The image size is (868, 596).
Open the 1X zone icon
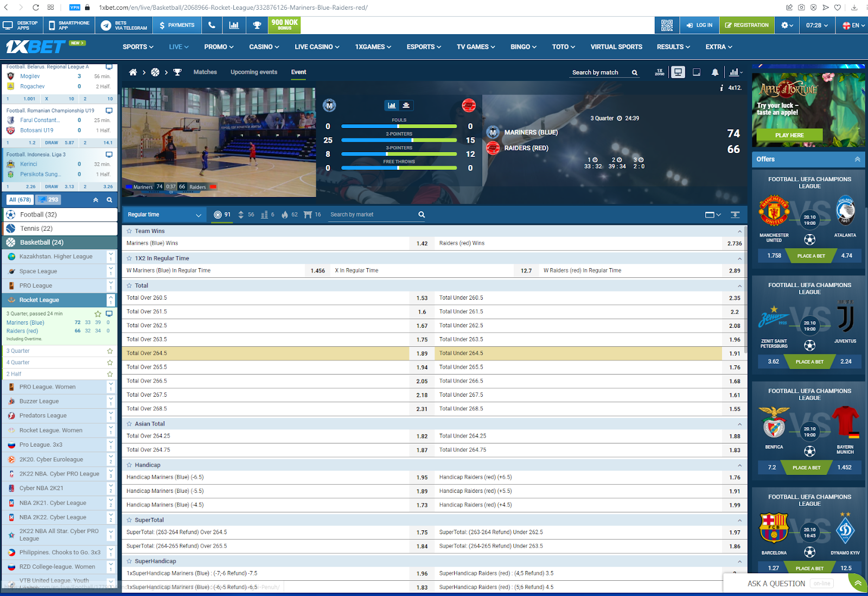point(660,72)
